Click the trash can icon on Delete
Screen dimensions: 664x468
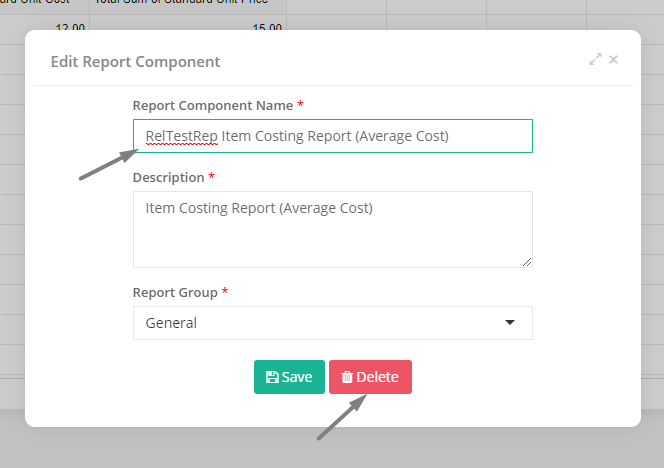click(x=347, y=377)
